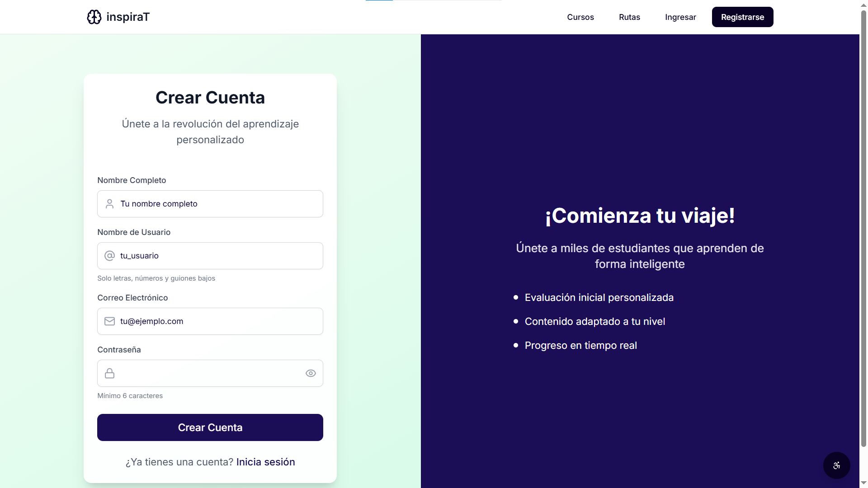Follow the Inicia sesión link
The height and width of the screenshot is (488, 868).
tap(265, 462)
